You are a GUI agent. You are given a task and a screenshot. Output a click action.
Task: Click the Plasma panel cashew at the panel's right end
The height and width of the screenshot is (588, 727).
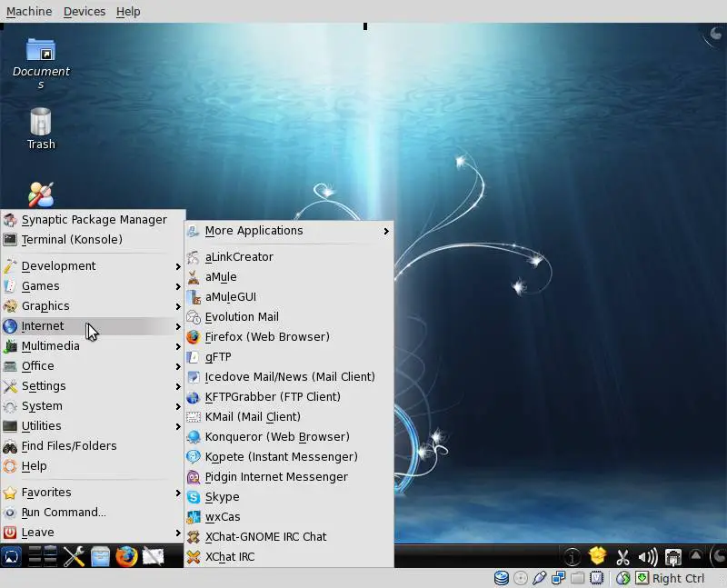click(x=718, y=555)
